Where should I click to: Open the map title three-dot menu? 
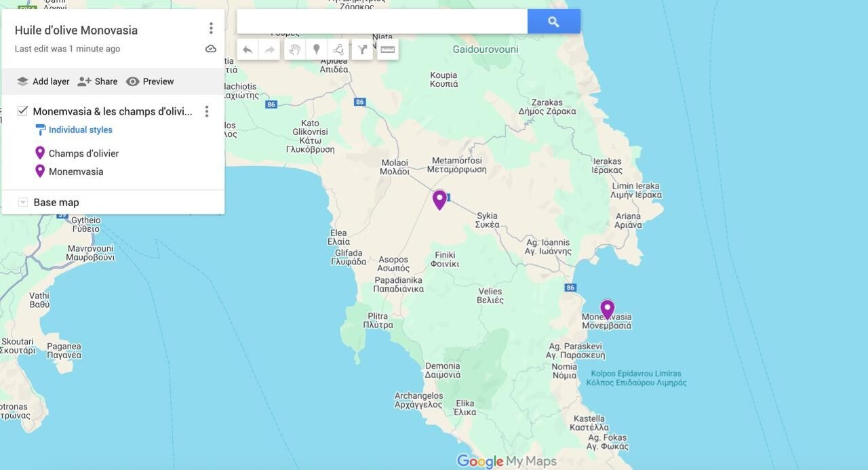coord(211,28)
